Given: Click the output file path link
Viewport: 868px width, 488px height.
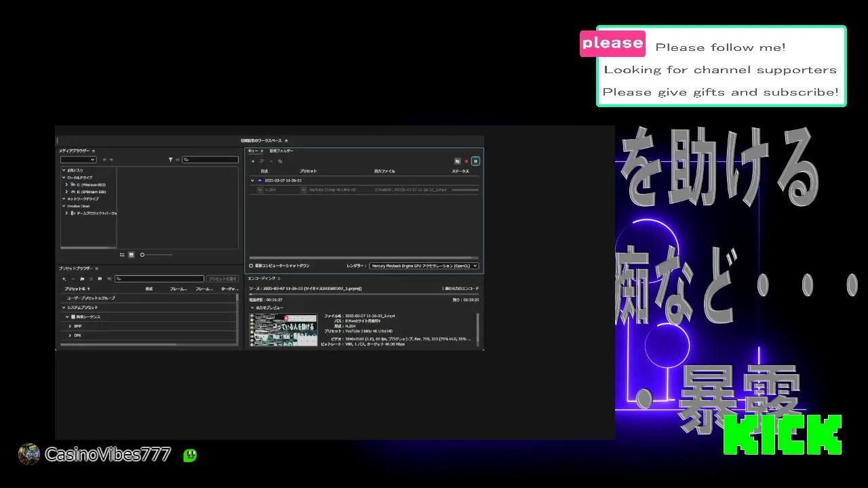Looking at the screenshot, I should [x=410, y=190].
